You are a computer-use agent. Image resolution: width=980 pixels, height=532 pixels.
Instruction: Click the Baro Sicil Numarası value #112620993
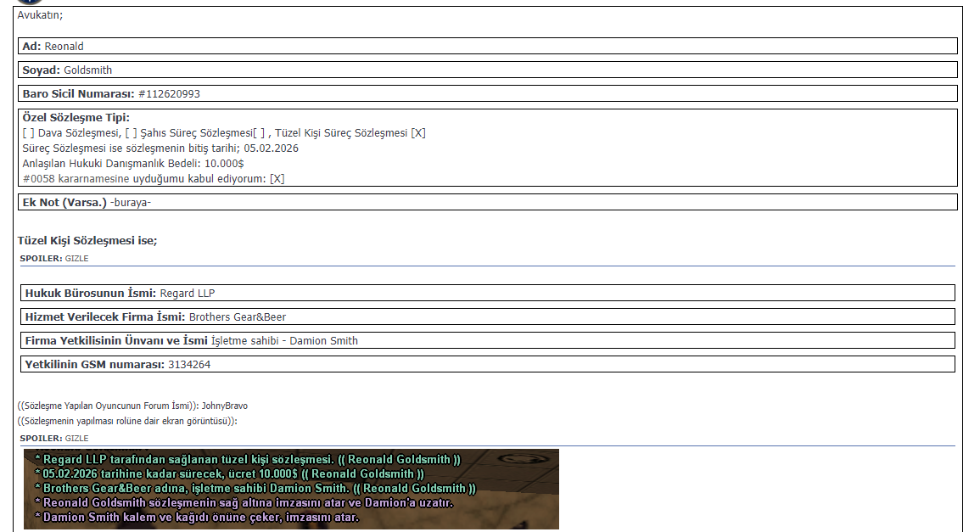tap(169, 94)
